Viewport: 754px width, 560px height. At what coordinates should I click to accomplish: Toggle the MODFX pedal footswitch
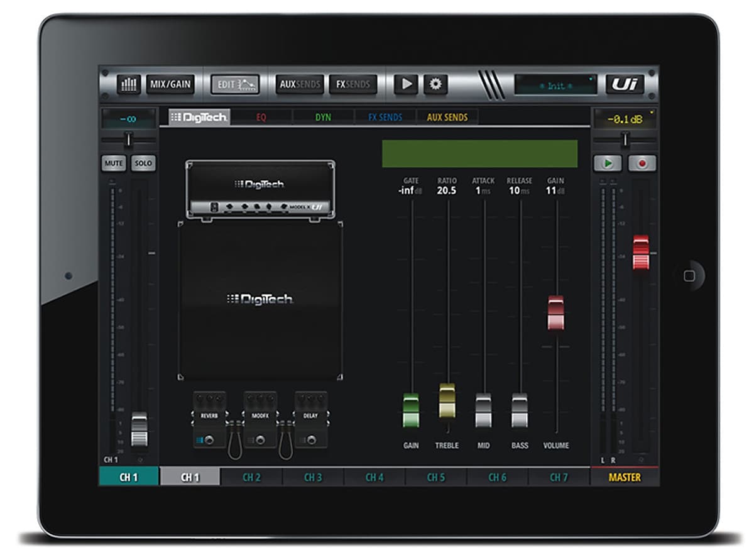point(261,439)
